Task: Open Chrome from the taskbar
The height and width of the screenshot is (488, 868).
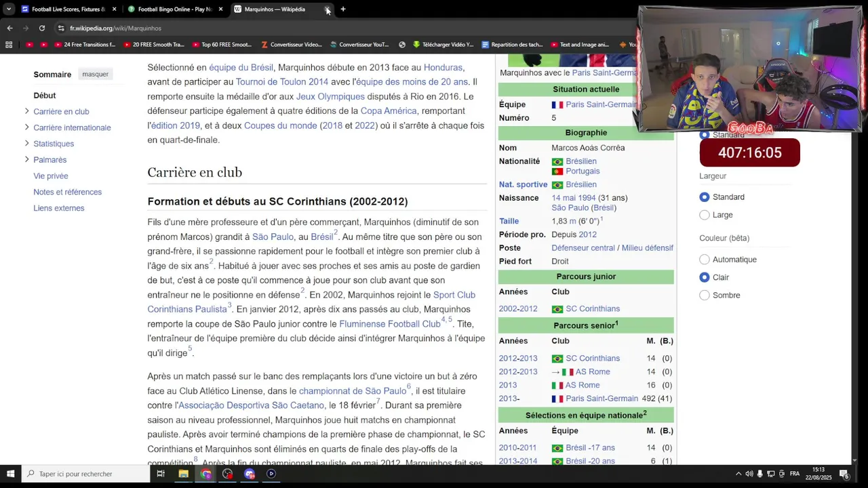Action: 205,474
